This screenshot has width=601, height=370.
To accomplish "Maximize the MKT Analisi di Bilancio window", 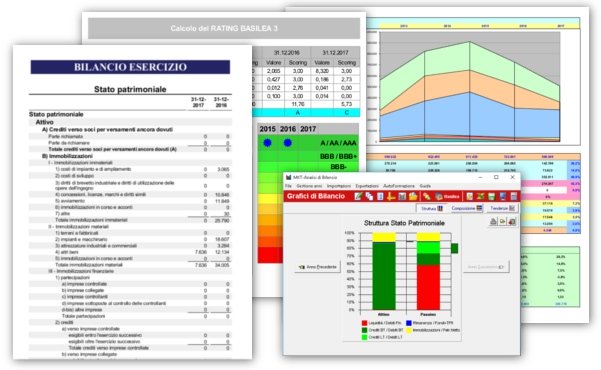I will point(496,178).
